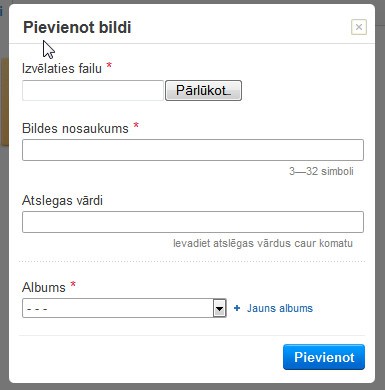Select the Albums field label
The width and height of the screenshot is (385, 390).
tap(44, 287)
